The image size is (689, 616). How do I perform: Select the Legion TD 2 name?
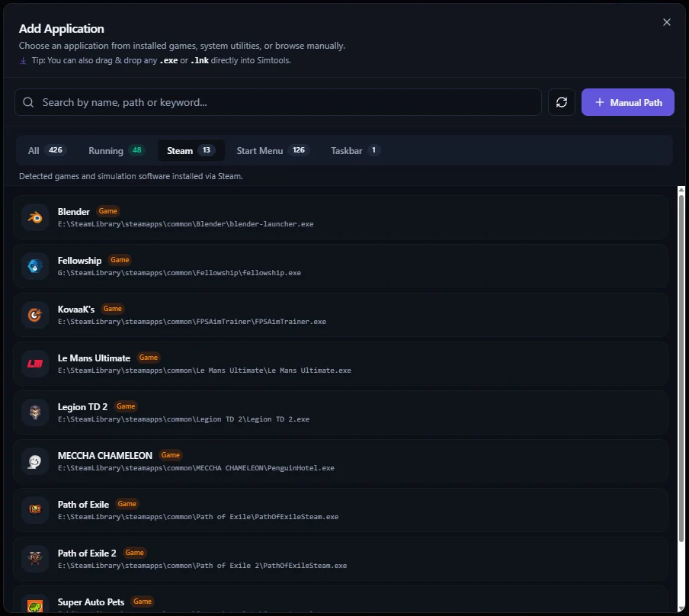(x=82, y=406)
